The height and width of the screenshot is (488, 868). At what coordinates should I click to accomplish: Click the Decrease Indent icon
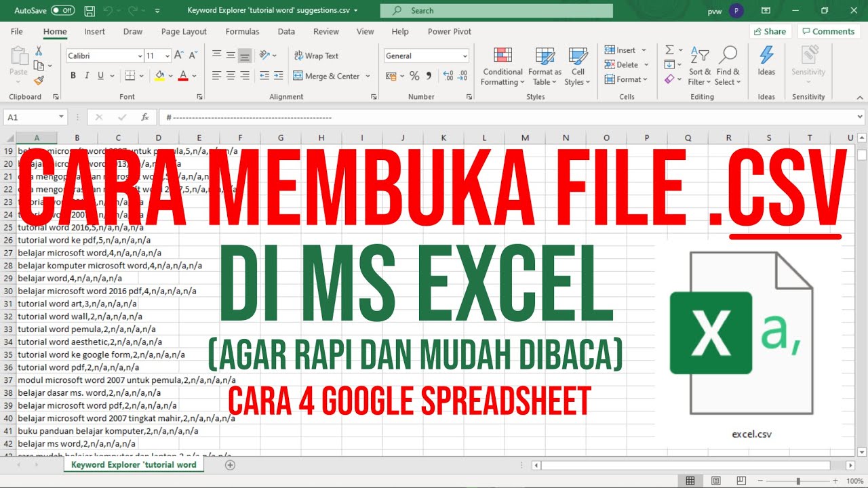pyautogui.click(x=264, y=76)
